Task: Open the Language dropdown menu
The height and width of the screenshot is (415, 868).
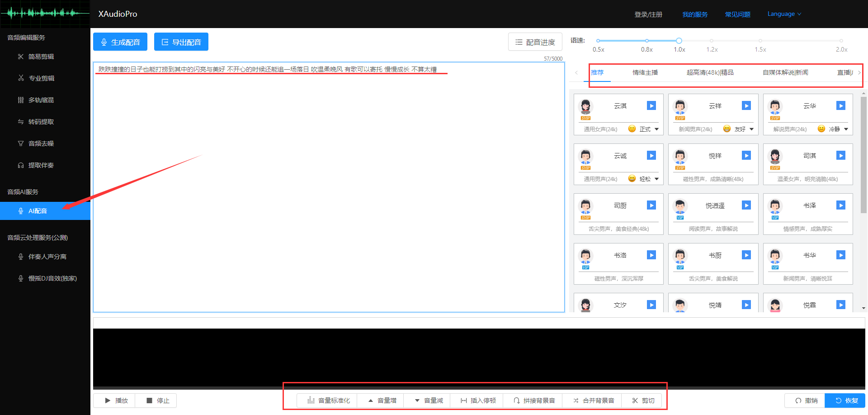Action: coord(784,14)
